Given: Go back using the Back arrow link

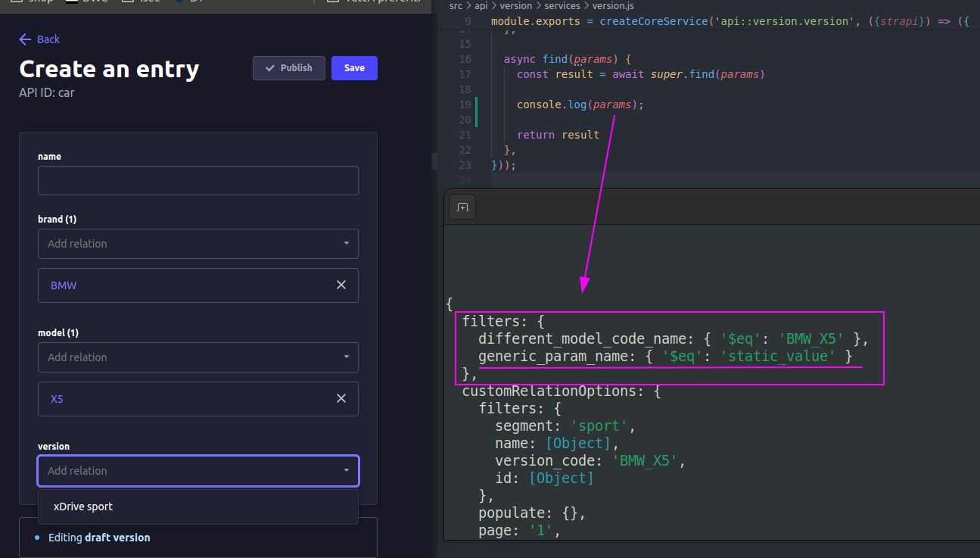Looking at the screenshot, I should click(39, 39).
